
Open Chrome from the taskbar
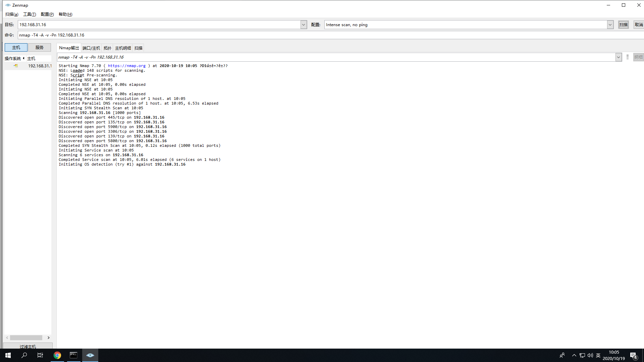pos(57,355)
